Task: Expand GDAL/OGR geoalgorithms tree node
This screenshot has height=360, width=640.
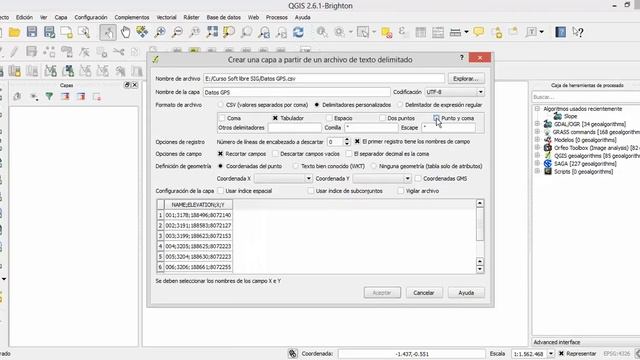Action: pos(537,124)
